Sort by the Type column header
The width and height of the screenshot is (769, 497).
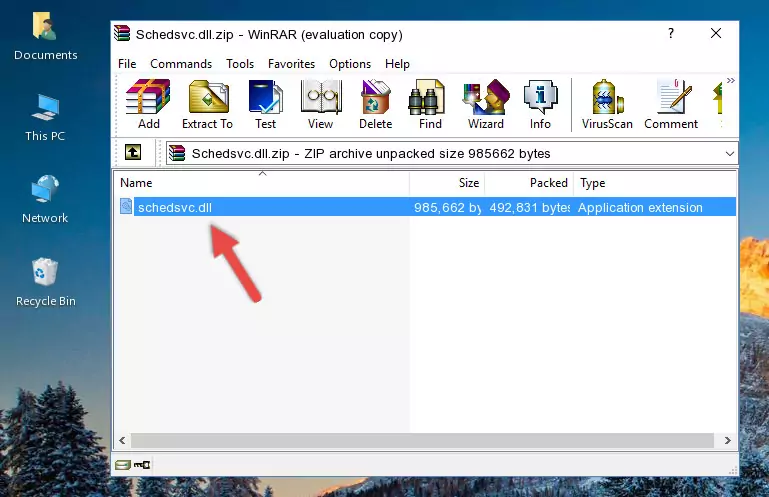655,183
